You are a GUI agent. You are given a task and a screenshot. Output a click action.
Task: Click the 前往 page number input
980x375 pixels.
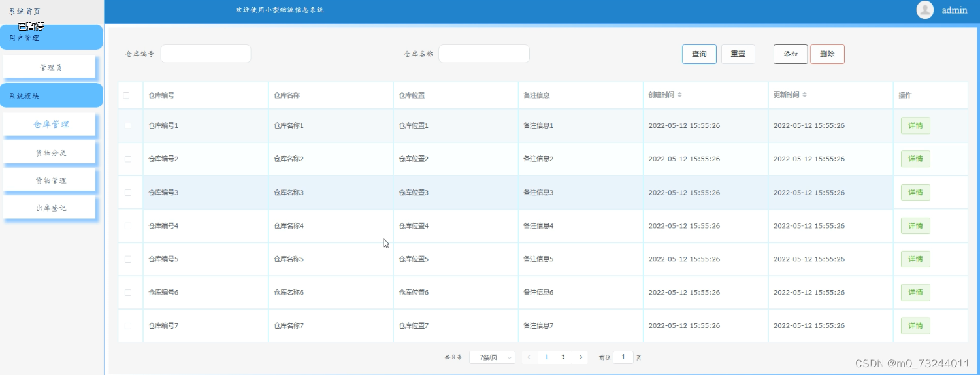coord(623,357)
